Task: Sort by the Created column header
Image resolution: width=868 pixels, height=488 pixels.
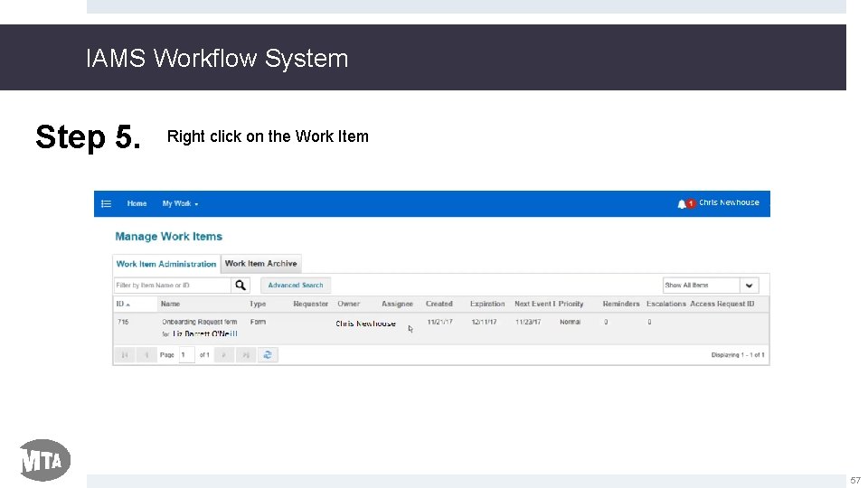Action: tap(439, 304)
